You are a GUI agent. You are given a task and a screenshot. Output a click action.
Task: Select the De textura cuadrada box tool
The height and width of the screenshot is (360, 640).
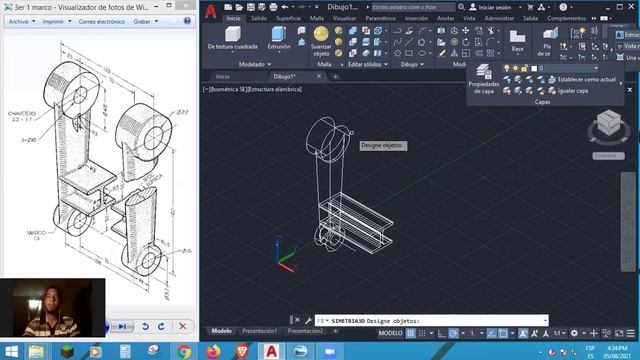[233, 38]
